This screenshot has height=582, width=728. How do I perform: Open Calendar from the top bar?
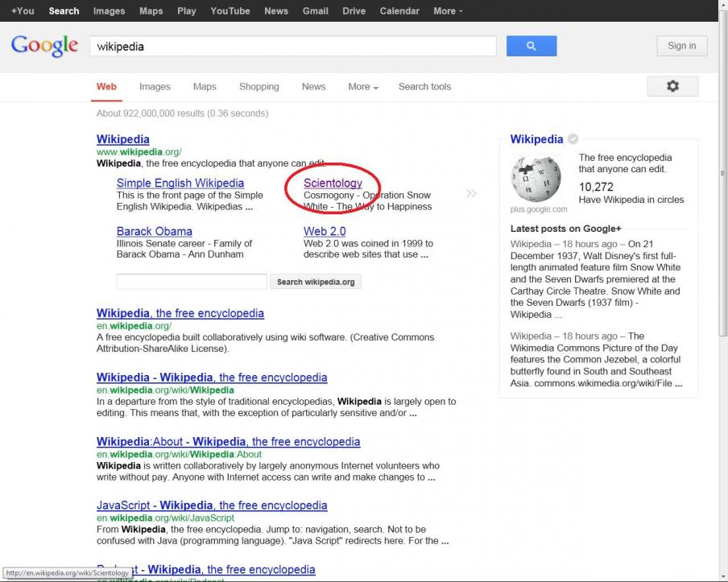click(399, 10)
